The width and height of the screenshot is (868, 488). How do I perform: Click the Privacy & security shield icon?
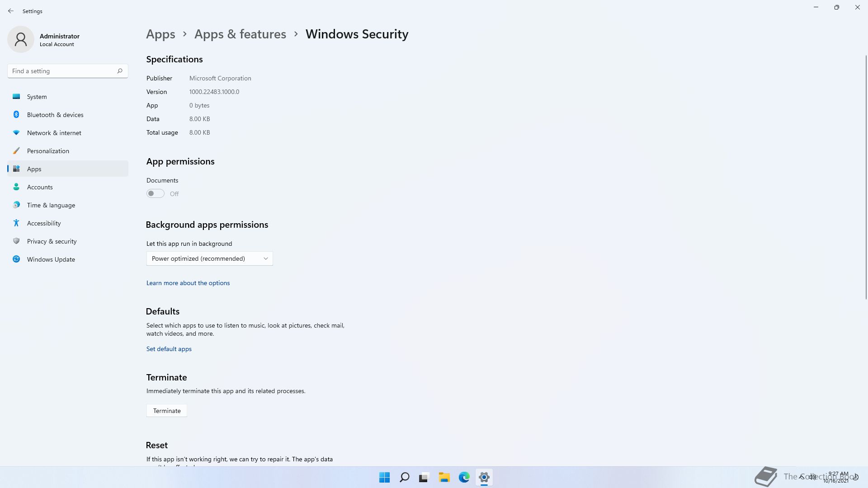point(16,241)
